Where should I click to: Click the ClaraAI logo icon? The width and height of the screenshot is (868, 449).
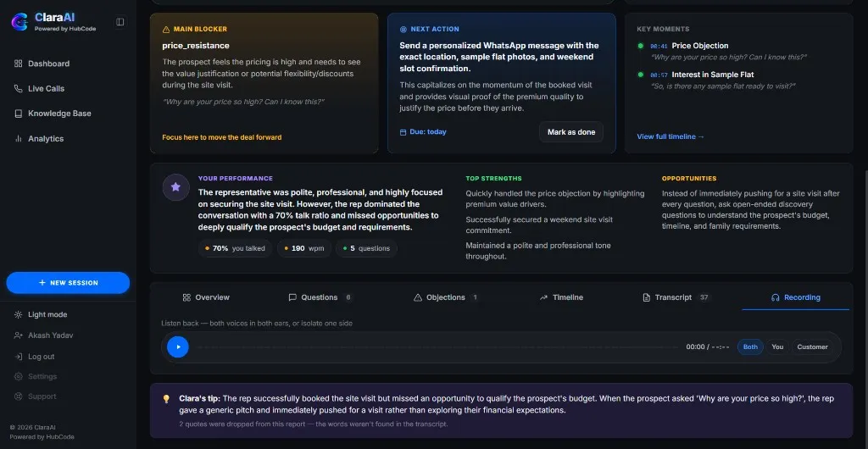pyautogui.click(x=19, y=21)
